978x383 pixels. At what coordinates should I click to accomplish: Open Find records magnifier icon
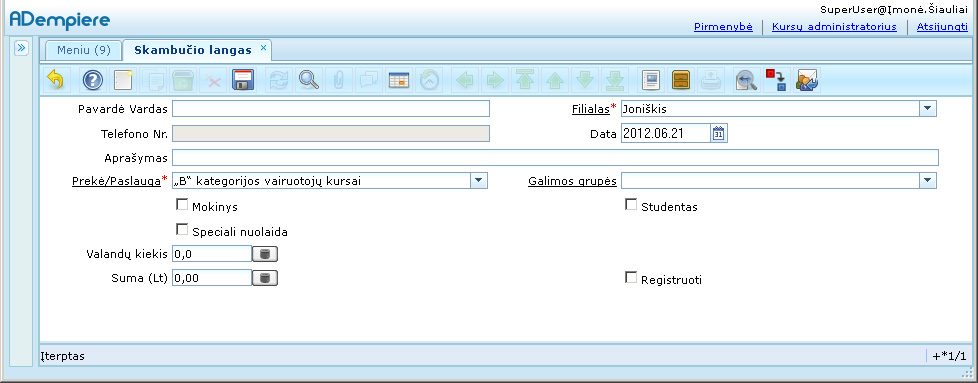click(x=308, y=80)
